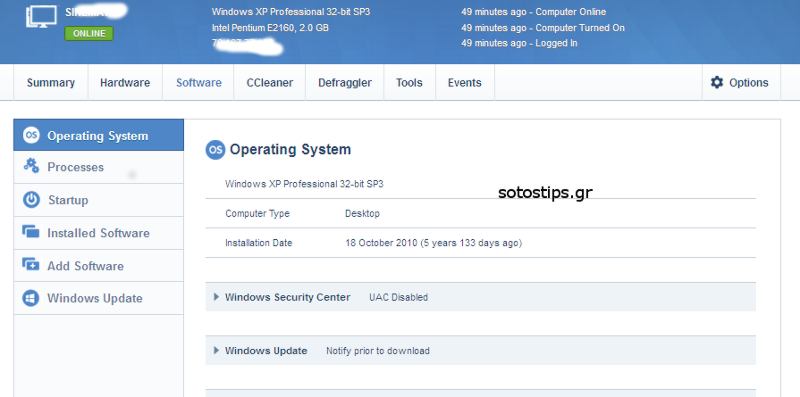Click the green ONLINE status badge
The width and height of the screenshot is (800, 397).
pos(89,34)
